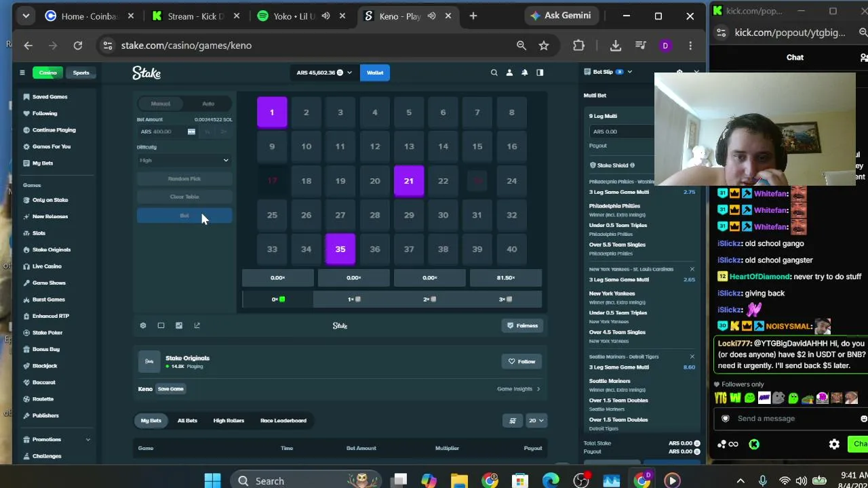Open the media controls icon in Chrome
The image size is (868, 488).
[x=641, y=45]
